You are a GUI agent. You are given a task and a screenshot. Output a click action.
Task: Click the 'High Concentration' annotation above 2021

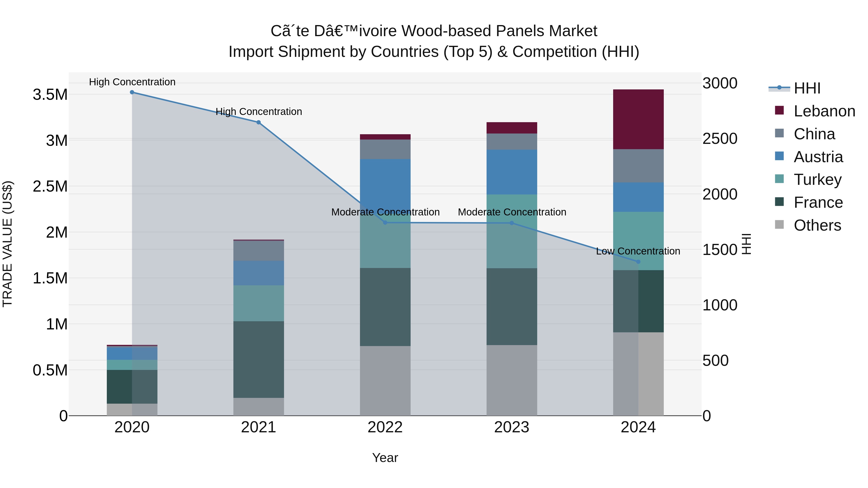coord(259,112)
